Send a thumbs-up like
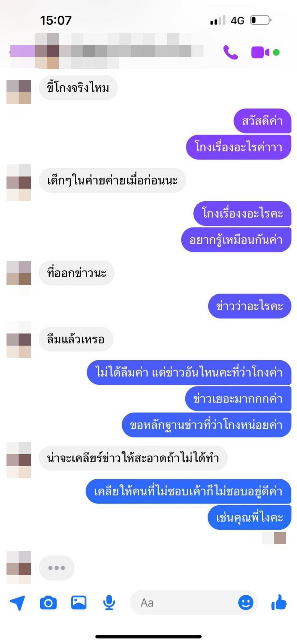The height and width of the screenshot is (644, 297). (x=279, y=602)
